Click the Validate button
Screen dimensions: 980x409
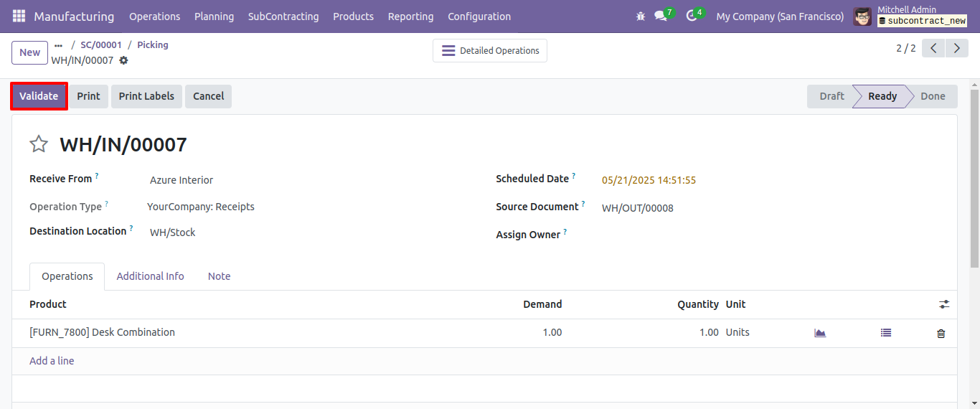pyautogui.click(x=39, y=96)
